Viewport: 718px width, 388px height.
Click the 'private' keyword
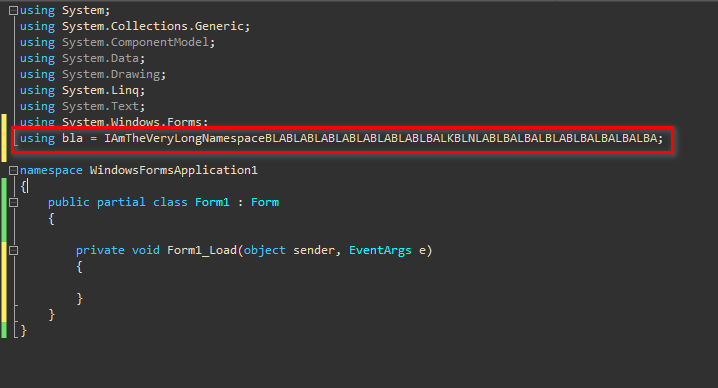(x=100, y=250)
